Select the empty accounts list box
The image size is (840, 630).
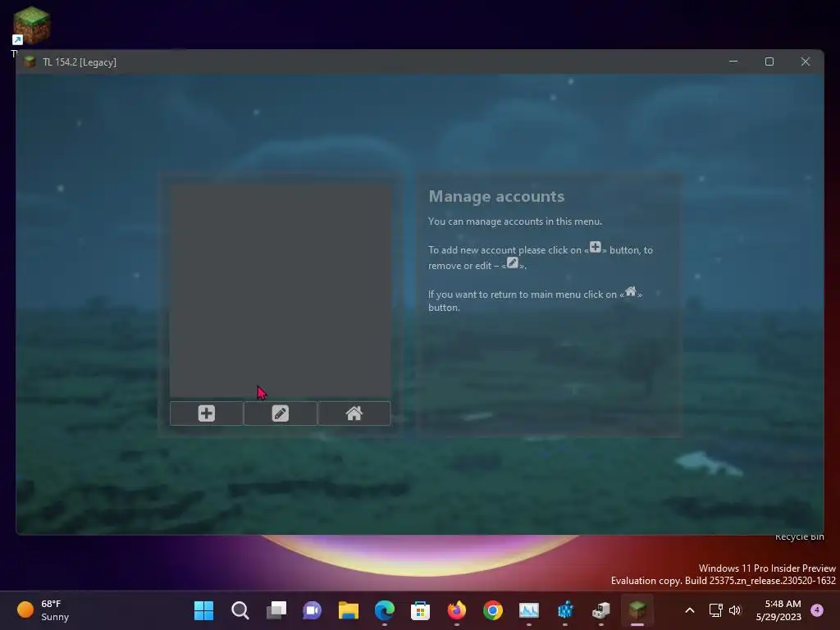281,291
